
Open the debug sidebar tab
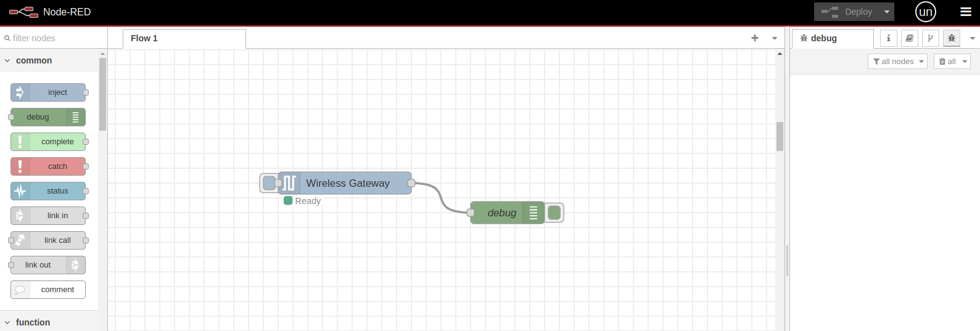pos(833,38)
